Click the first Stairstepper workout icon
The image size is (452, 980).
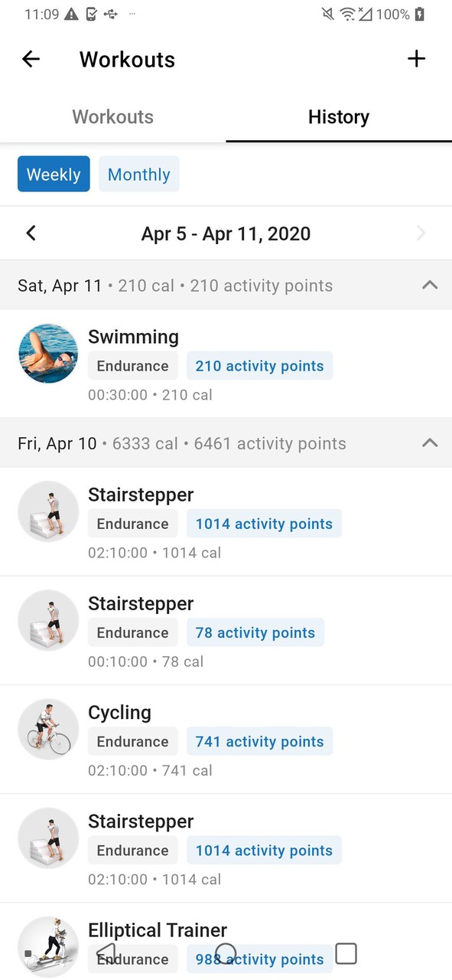(48, 511)
